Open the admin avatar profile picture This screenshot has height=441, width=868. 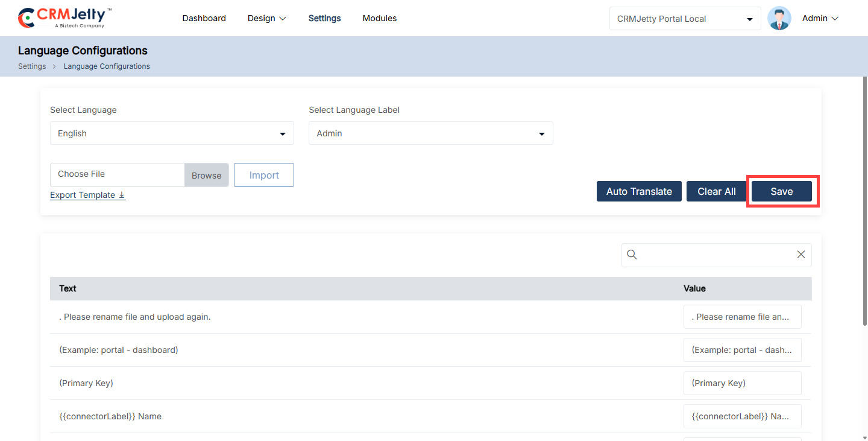pyautogui.click(x=779, y=18)
